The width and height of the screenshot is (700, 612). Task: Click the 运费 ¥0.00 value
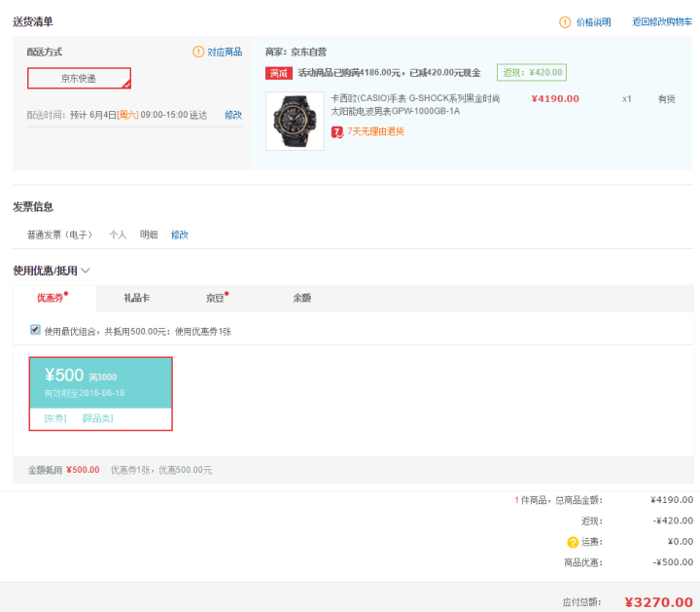click(x=681, y=541)
